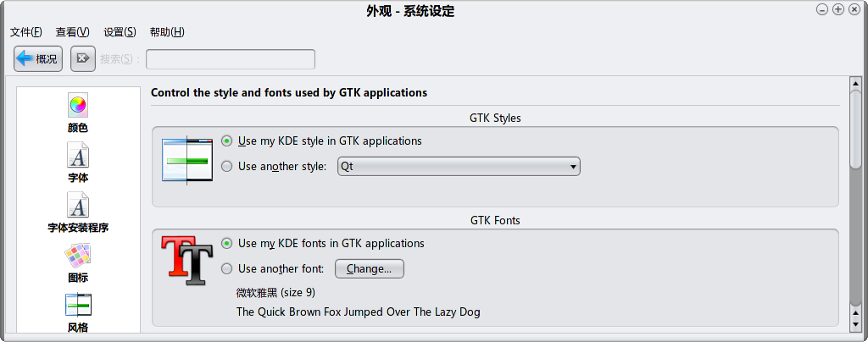Click the Change... font button
The image size is (868, 342).
tap(370, 269)
